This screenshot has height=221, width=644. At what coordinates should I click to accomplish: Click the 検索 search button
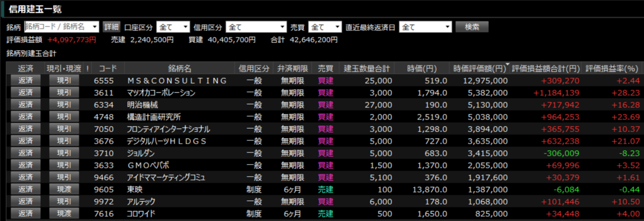(x=472, y=27)
